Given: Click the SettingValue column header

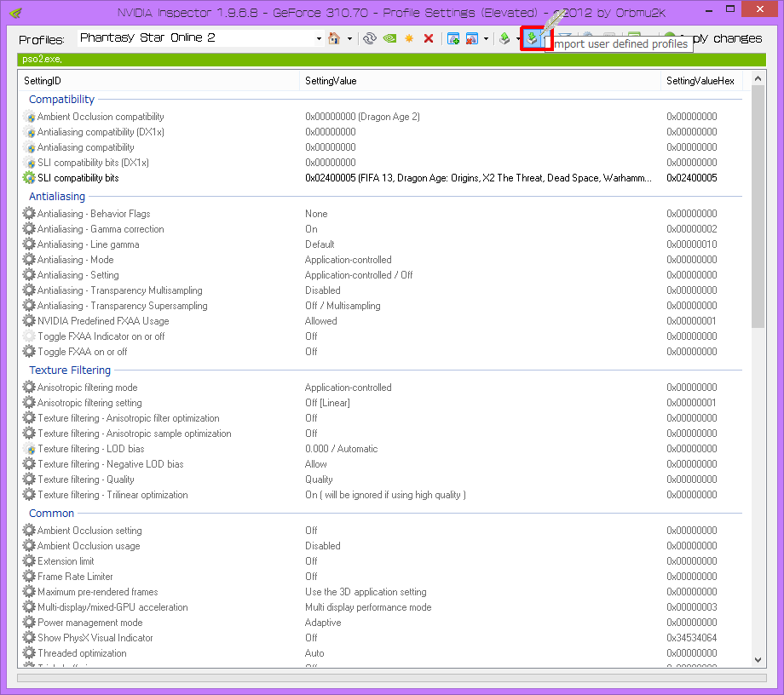Looking at the screenshot, I should click(x=480, y=81).
